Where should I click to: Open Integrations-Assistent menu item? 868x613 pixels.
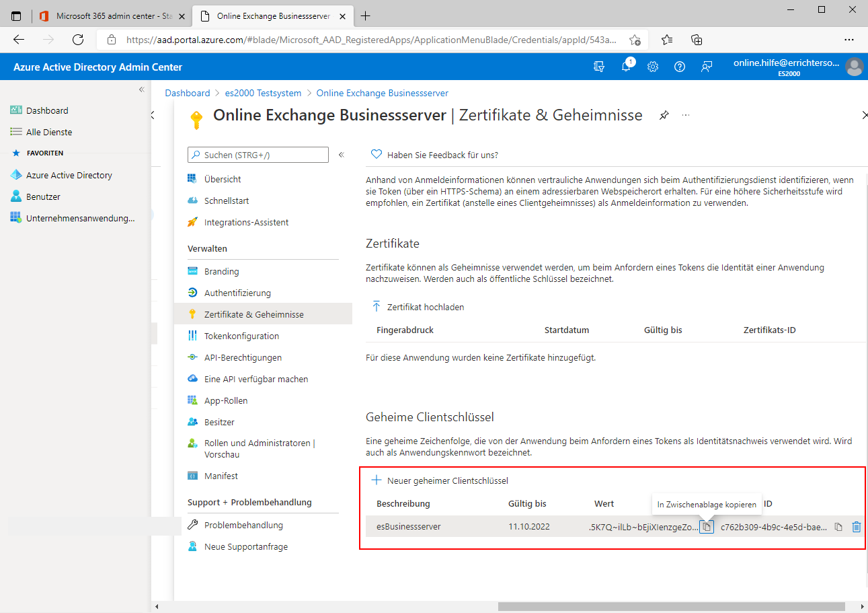pos(246,222)
